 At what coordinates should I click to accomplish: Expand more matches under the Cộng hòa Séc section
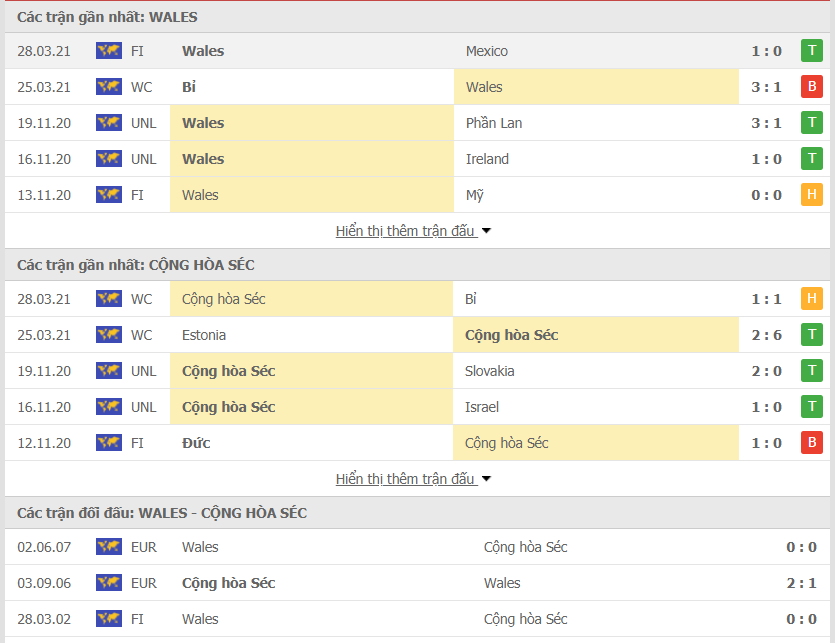[413, 479]
